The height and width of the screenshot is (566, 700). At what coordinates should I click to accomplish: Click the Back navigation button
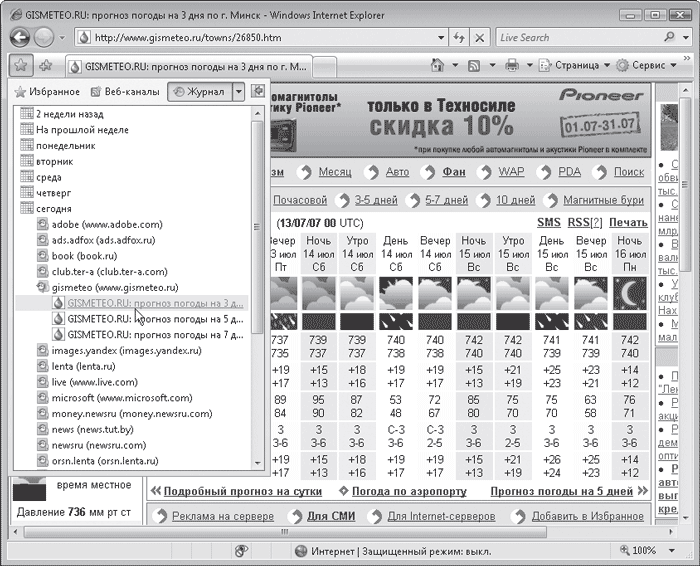coord(20,37)
